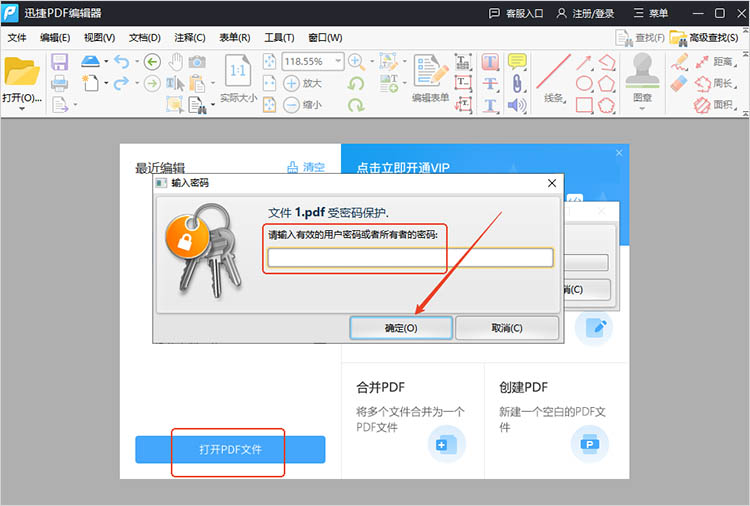Expand the scanner dropdown arrow
Image resolution: width=750 pixels, height=506 pixels.
tap(106, 61)
